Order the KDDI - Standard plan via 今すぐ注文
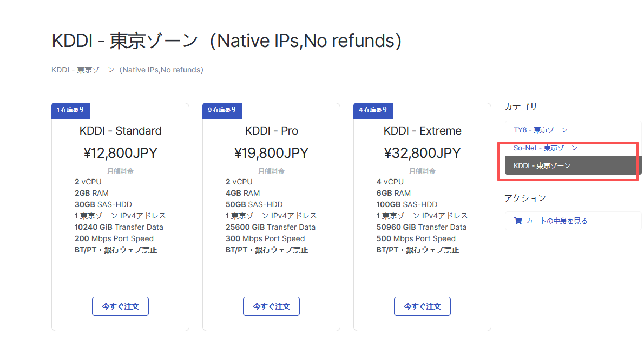Viewport: 644px width, 339px height. pyautogui.click(x=120, y=306)
